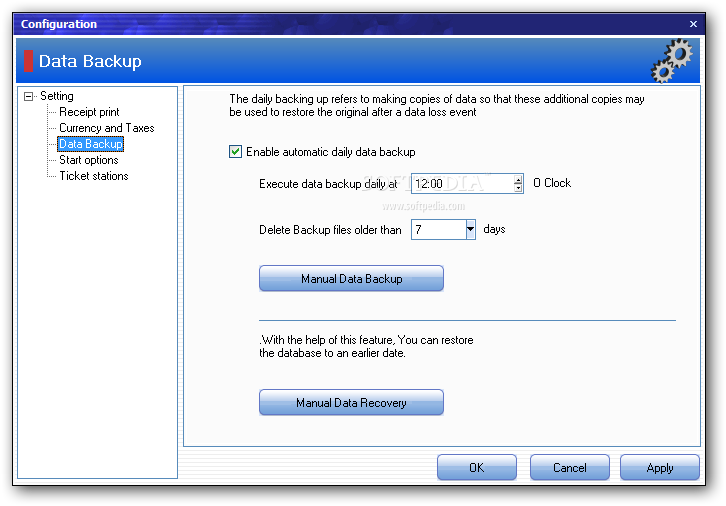Open Start options settings page

point(89,160)
